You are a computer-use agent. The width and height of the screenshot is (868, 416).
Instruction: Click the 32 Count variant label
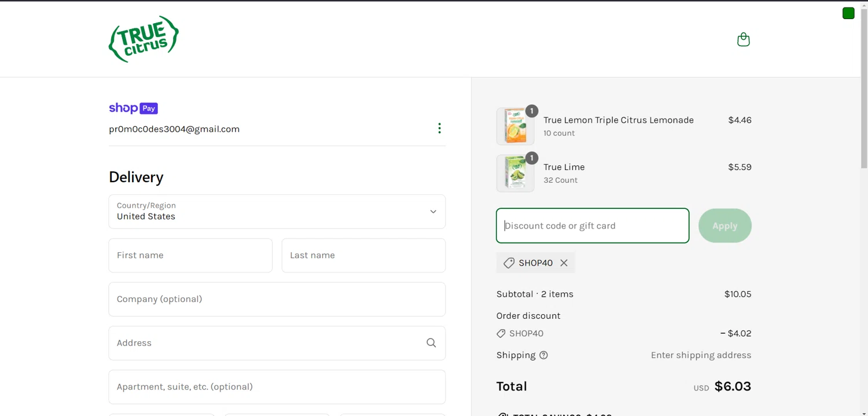pyautogui.click(x=561, y=180)
